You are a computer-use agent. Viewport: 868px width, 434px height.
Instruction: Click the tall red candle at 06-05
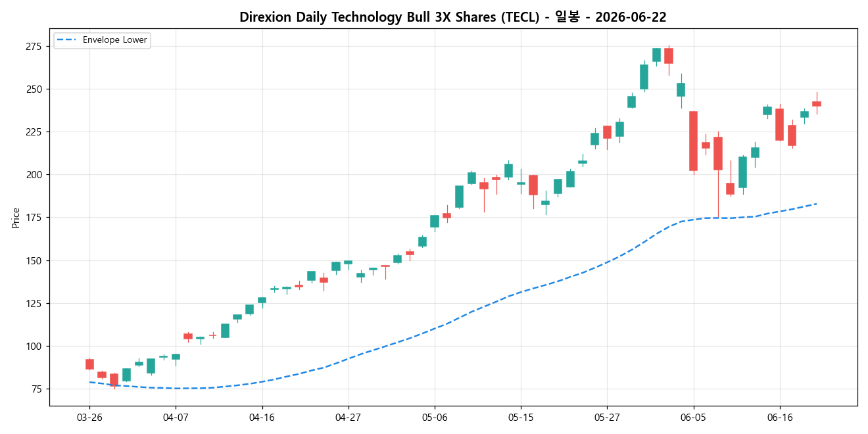[x=693, y=141]
